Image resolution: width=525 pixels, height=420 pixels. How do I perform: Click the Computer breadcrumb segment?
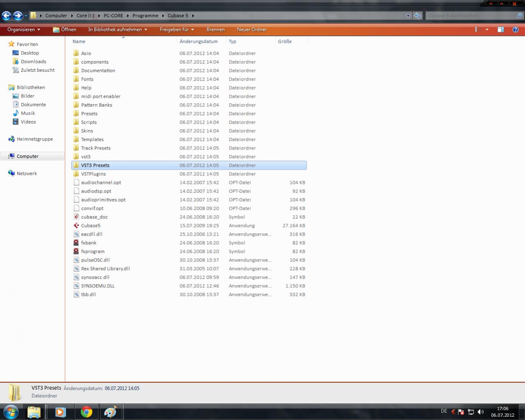click(56, 16)
